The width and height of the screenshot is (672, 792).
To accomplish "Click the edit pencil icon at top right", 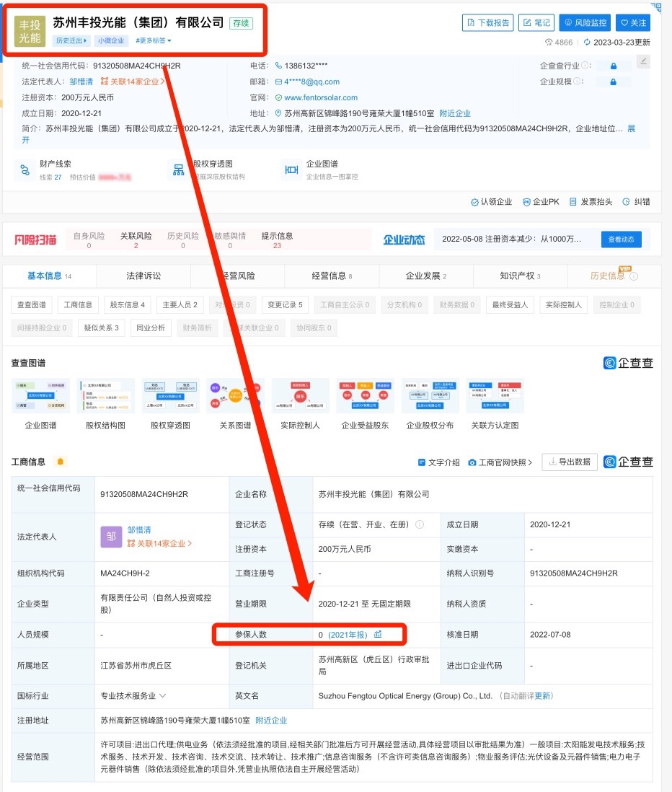I will (x=643, y=61).
